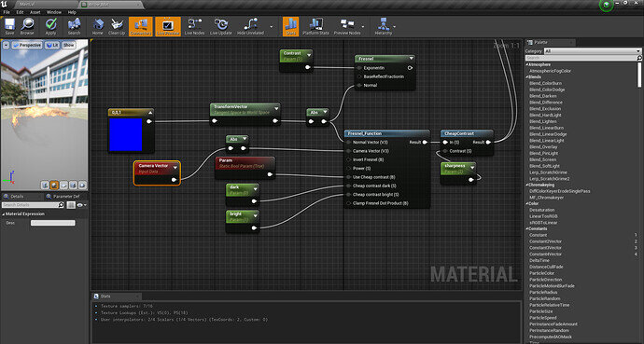Collapse the sharpness node arrow
This screenshot has width=644, height=344.
[472, 167]
